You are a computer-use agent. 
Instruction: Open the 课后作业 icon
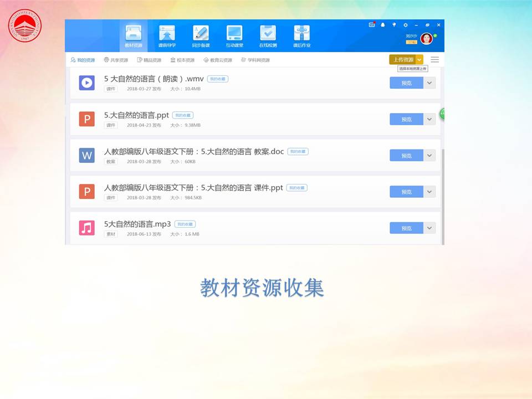[301, 33]
